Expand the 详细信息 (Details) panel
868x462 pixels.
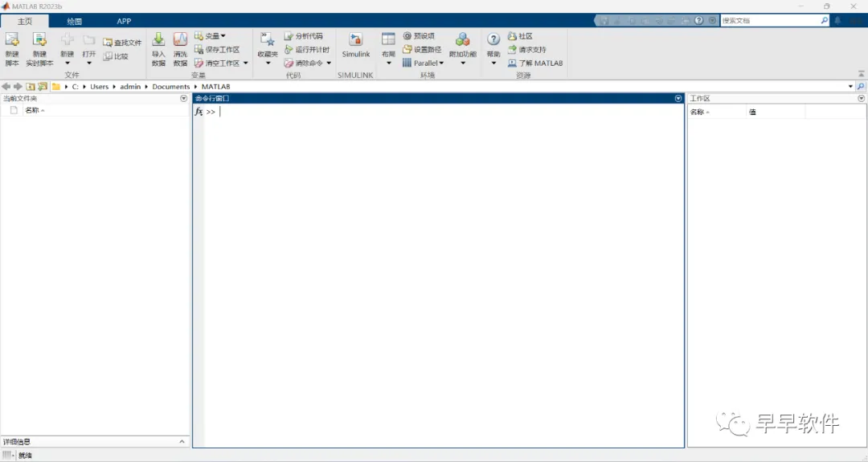tap(182, 442)
